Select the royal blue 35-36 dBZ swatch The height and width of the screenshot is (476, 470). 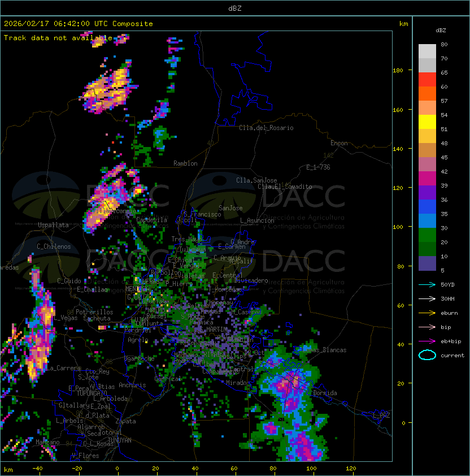pos(427,207)
